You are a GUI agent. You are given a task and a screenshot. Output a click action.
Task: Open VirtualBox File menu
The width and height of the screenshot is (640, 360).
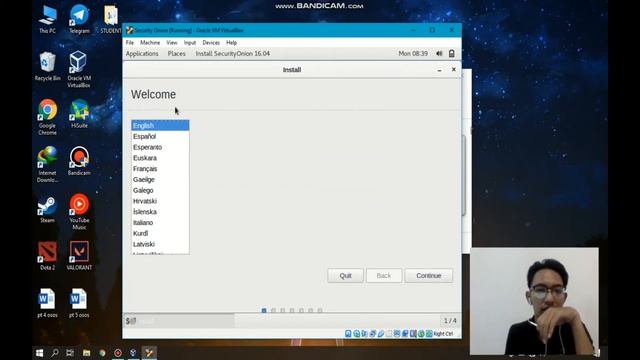coord(130,42)
